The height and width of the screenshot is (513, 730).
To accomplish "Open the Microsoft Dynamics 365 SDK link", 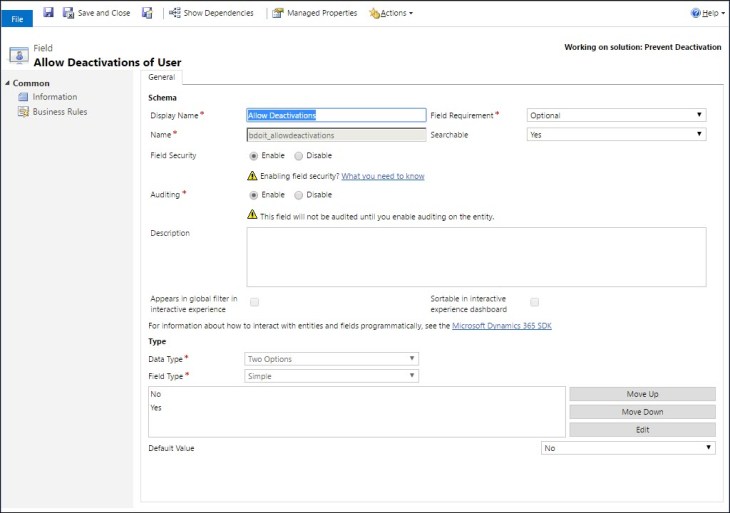I will click(x=501, y=325).
